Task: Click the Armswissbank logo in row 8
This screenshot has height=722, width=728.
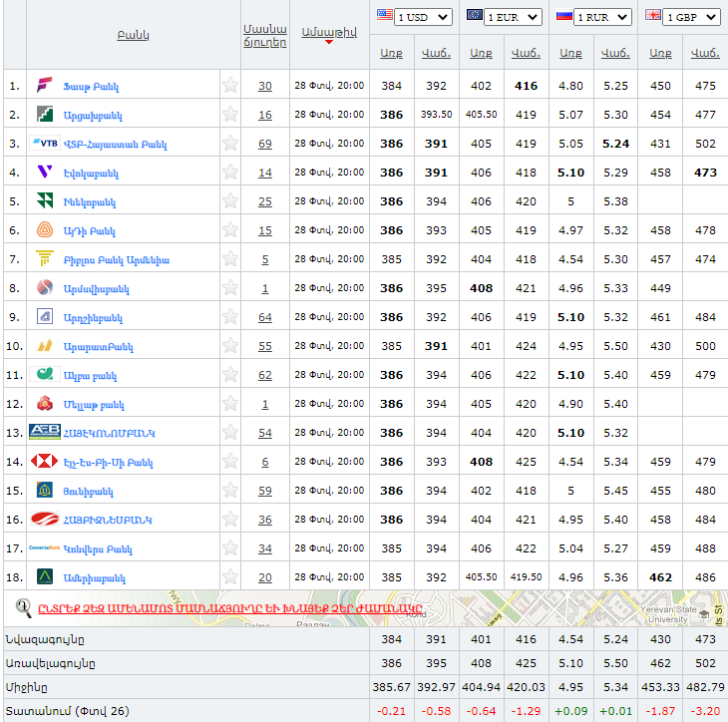Action: click(45, 287)
